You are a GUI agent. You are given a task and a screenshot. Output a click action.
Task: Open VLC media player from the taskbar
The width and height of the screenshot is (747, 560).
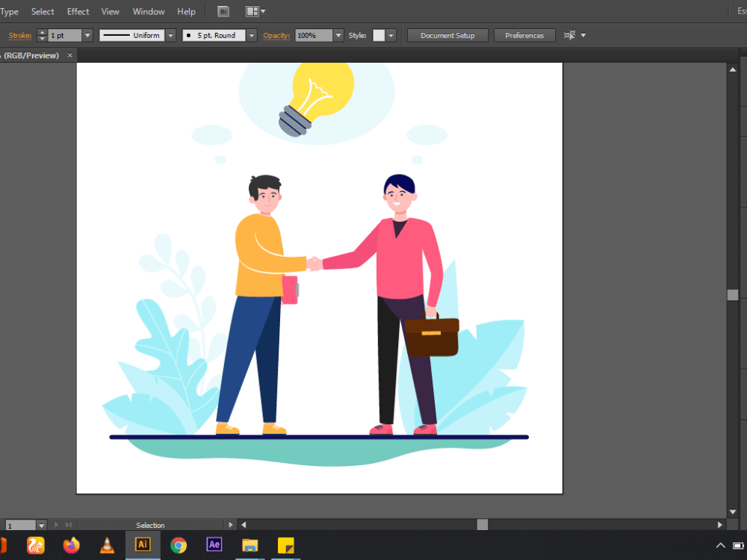(107, 545)
